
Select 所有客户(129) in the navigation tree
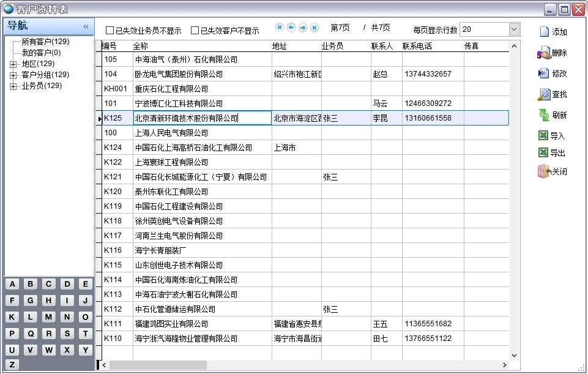pos(45,42)
